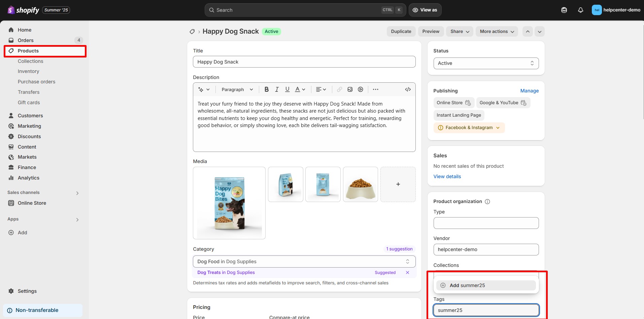Screen dimensions: 644x319
Task: Insert an image into the description
Action: point(350,89)
